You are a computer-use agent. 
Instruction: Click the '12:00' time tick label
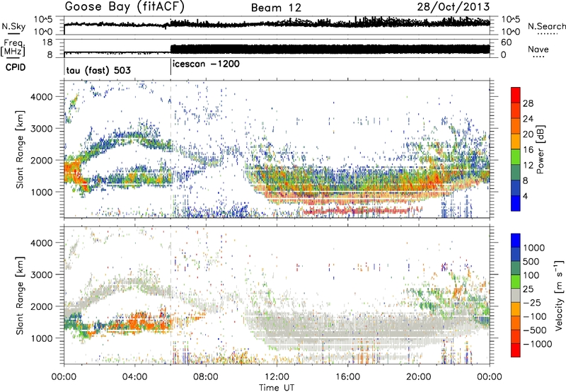[x=277, y=377]
